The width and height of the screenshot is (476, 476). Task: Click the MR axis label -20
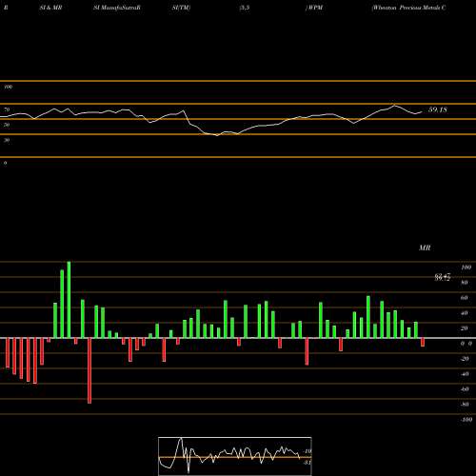coord(465,359)
